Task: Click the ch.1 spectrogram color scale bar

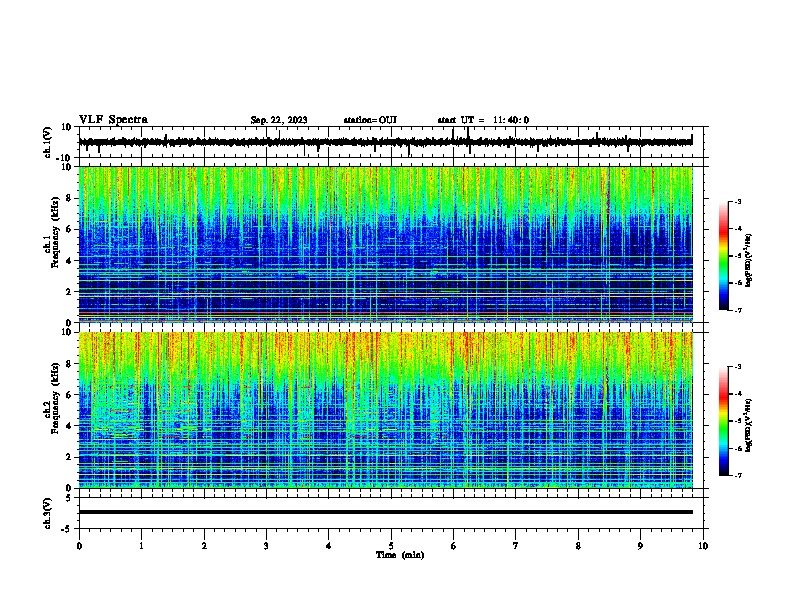Action: (724, 256)
